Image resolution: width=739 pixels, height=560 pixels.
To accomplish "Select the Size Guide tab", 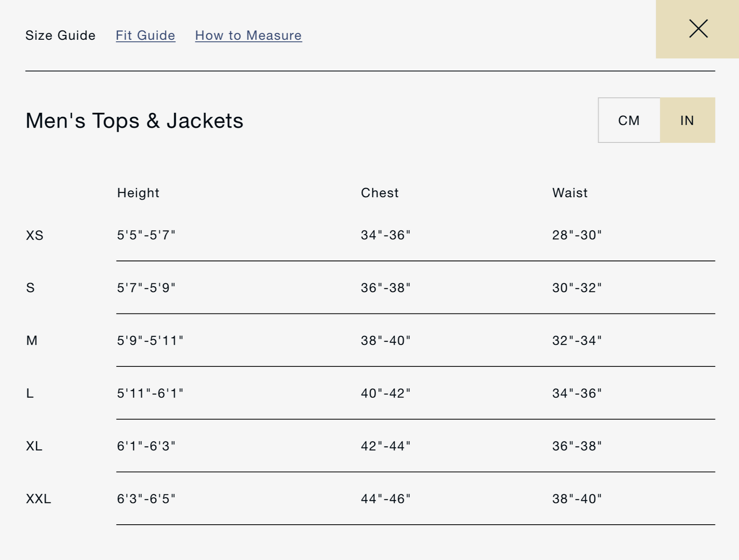I will tap(60, 35).
